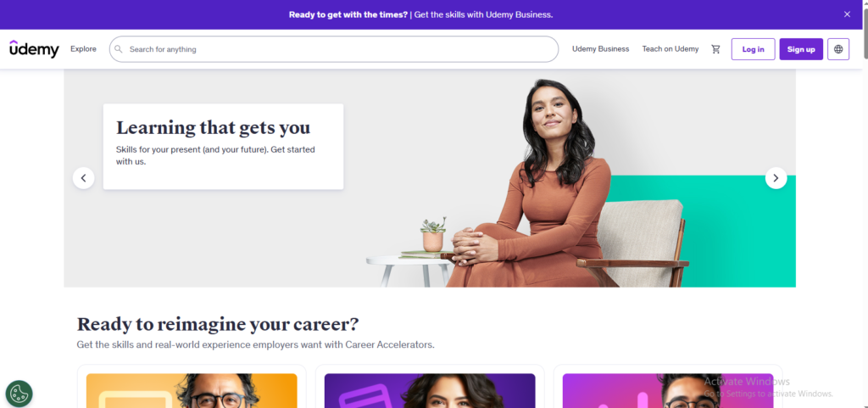Click the cookie preferences icon
Screen dimensions: 868x408
(19, 394)
